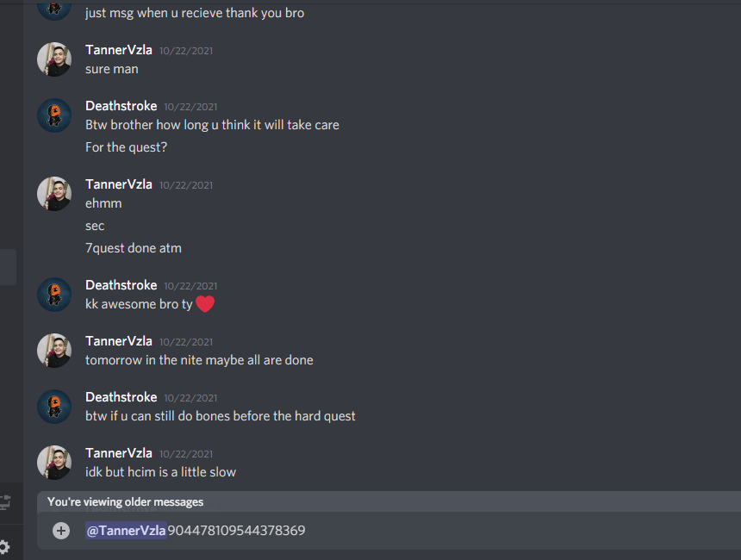741x560 pixels.
Task: Click TannerVzla avatar beside 'idk but hcim'
Action: tap(54, 463)
